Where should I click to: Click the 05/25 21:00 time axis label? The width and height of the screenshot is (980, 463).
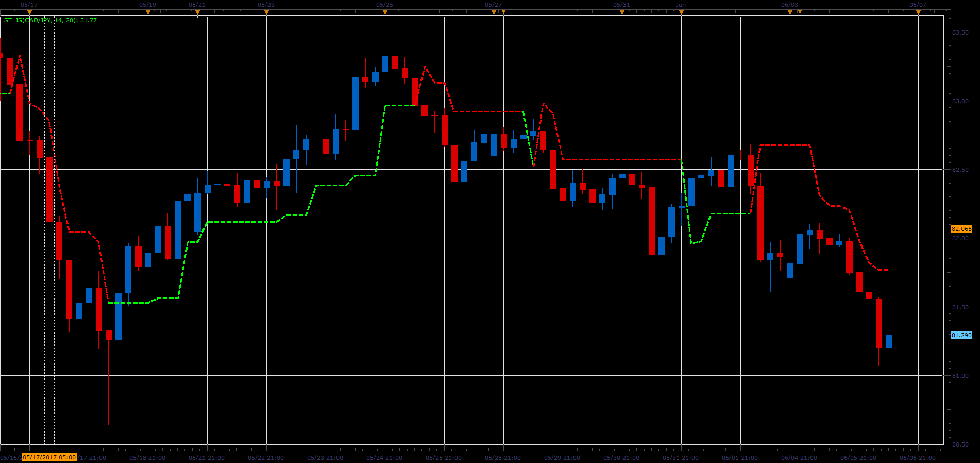pyautogui.click(x=444, y=458)
